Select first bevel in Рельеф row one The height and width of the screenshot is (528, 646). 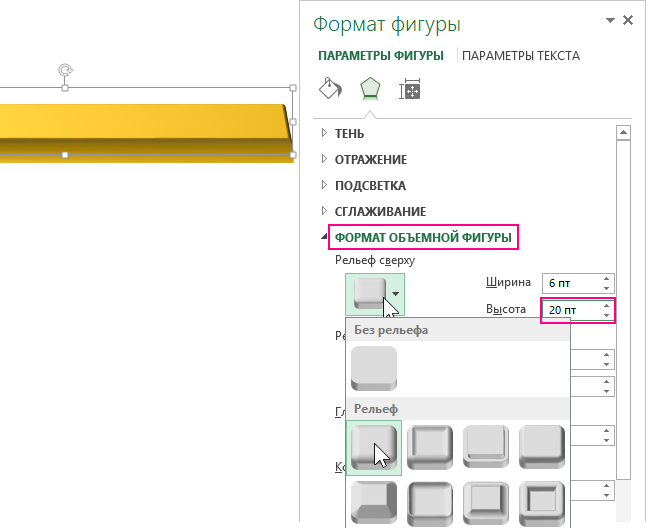coord(374,448)
